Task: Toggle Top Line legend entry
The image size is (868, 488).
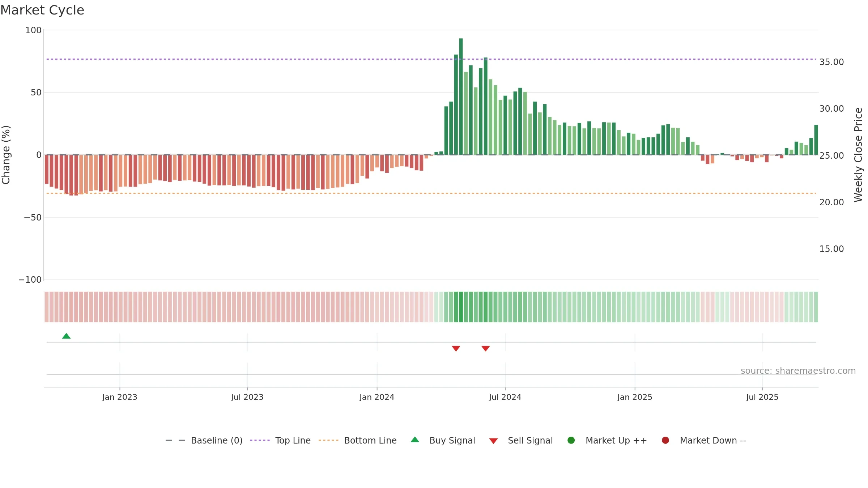Action: point(280,441)
